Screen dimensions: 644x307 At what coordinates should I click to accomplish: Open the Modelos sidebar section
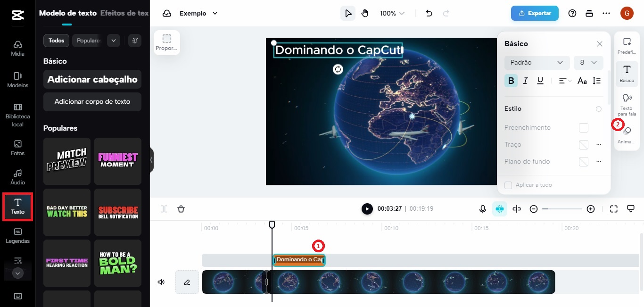coord(17,80)
